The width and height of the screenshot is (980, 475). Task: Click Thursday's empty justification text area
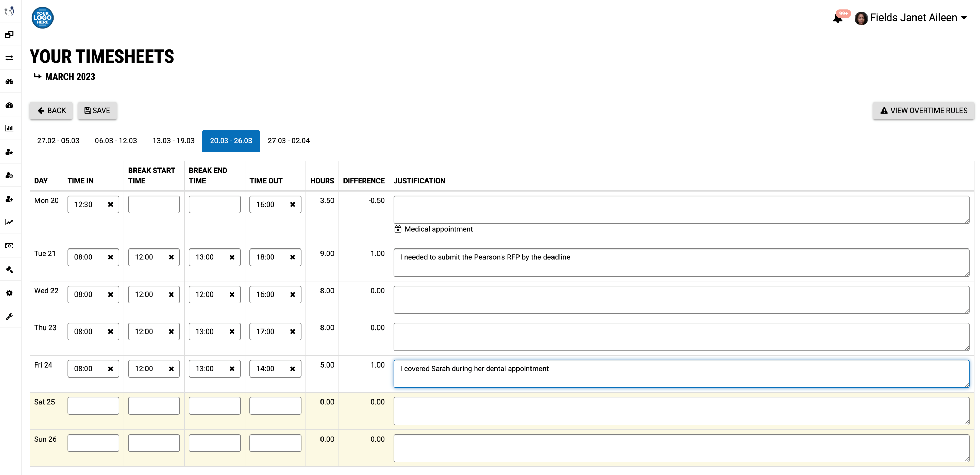tap(681, 337)
